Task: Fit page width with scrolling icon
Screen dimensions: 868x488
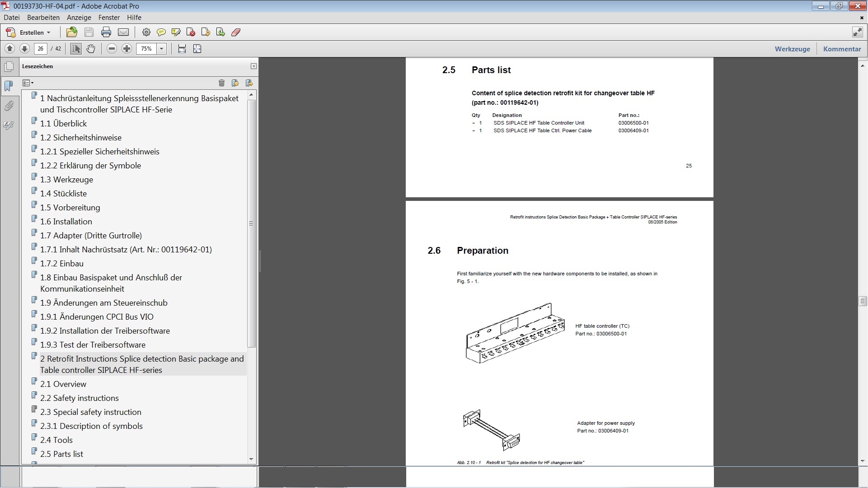Action: tap(182, 49)
